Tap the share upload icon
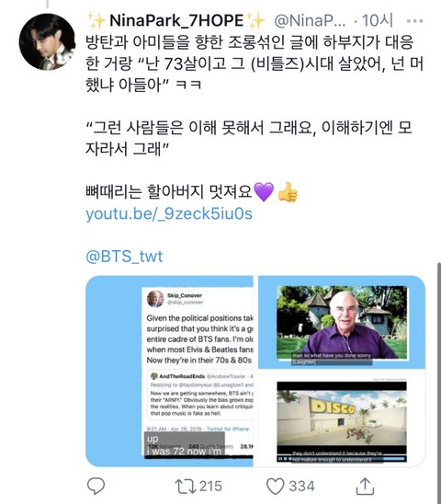This screenshot has width=441, height=504. [365, 486]
